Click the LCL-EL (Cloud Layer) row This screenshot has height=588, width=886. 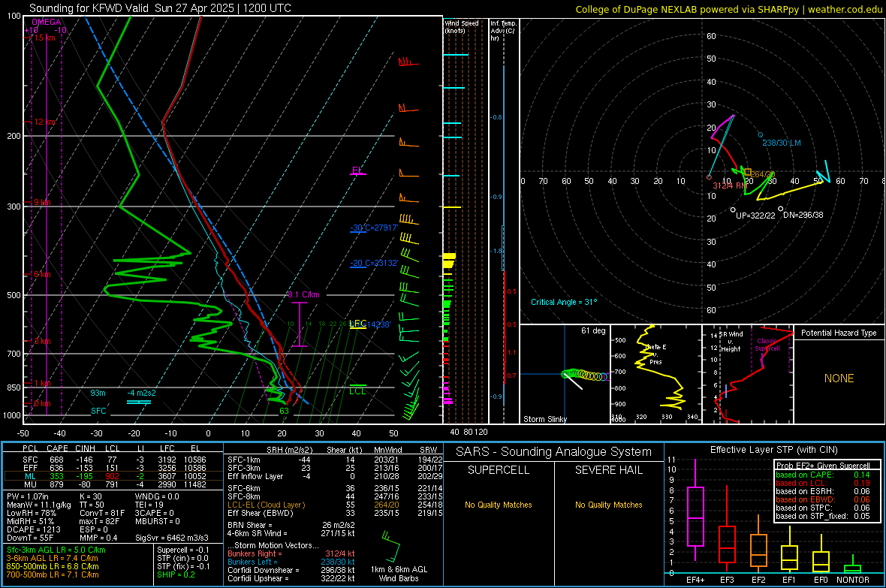click(x=335, y=505)
